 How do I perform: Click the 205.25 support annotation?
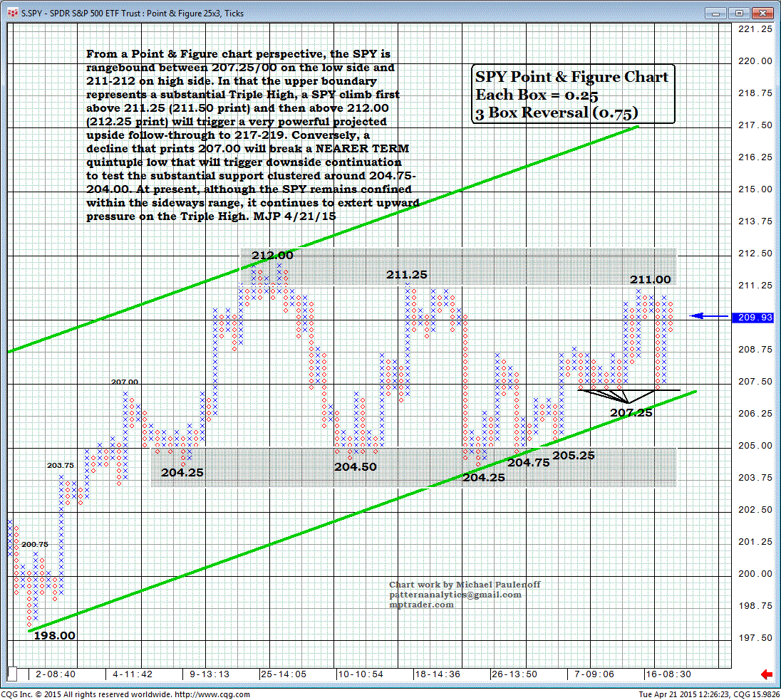(x=574, y=456)
